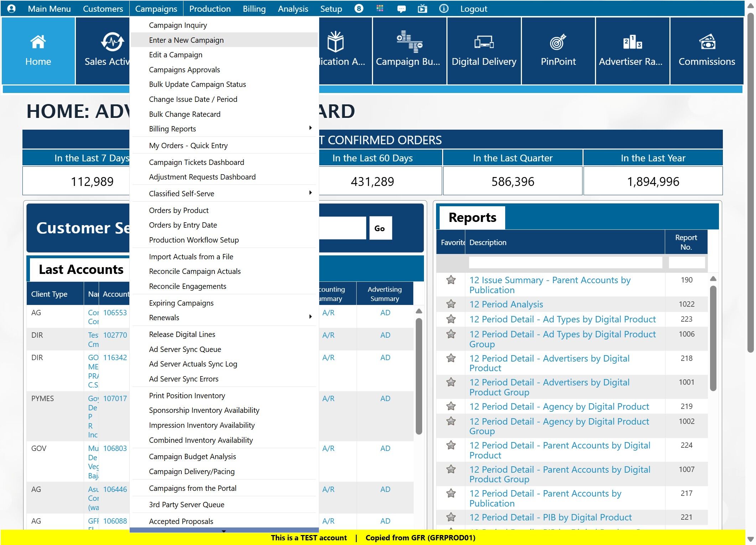The height and width of the screenshot is (545, 756).
Task: Open account number 106553 link
Action: (115, 312)
